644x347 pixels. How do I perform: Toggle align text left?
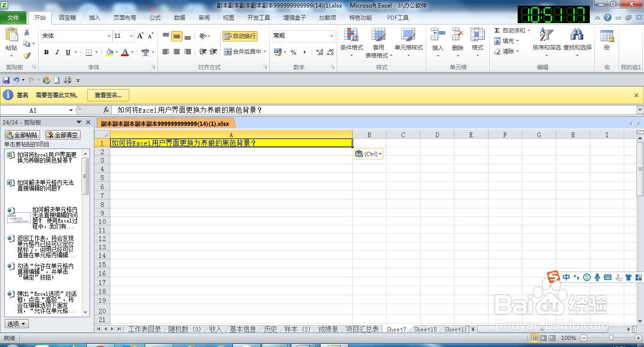166,52
